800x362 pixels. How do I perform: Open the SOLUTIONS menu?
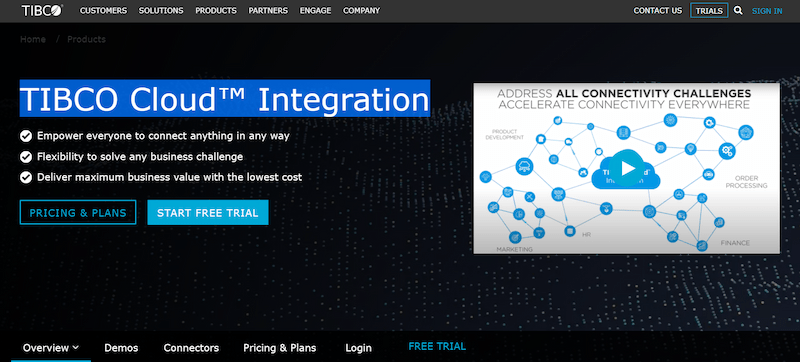click(161, 11)
